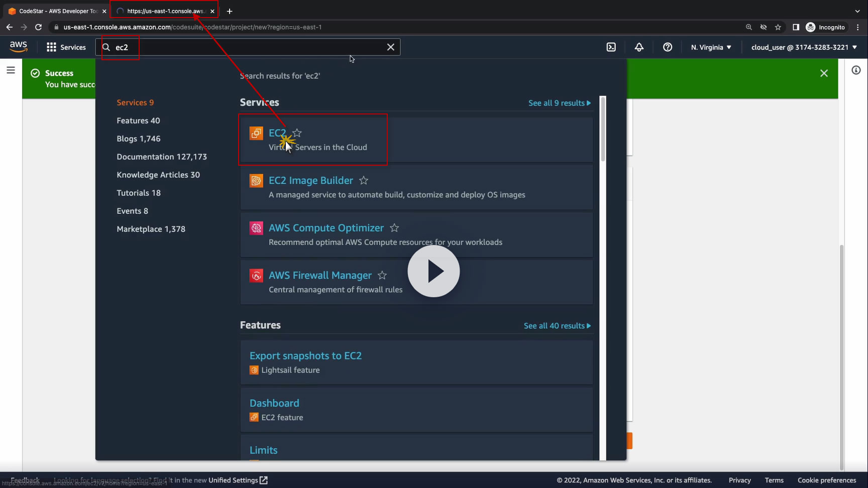868x488 pixels.
Task: Favorite the EC2 service star
Action: click(x=297, y=133)
